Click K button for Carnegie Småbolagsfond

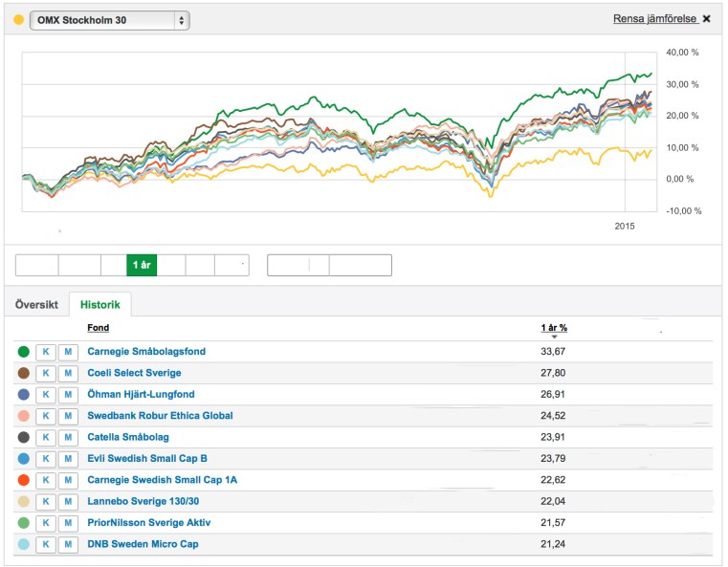click(45, 352)
